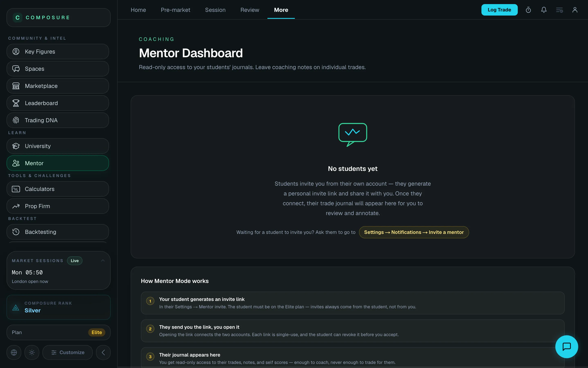The image size is (588, 368).
Task: Open the timer icon in header
Action: pos(528,10)
